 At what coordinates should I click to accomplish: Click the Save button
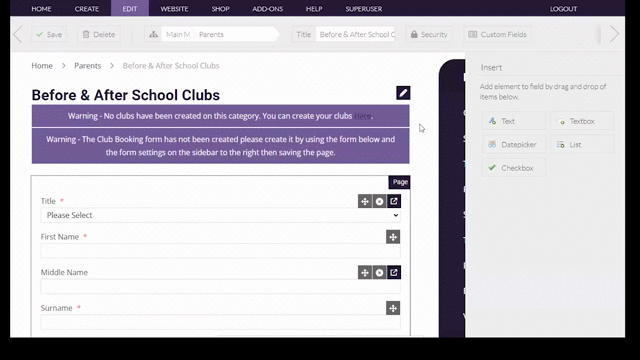(49, 35)
